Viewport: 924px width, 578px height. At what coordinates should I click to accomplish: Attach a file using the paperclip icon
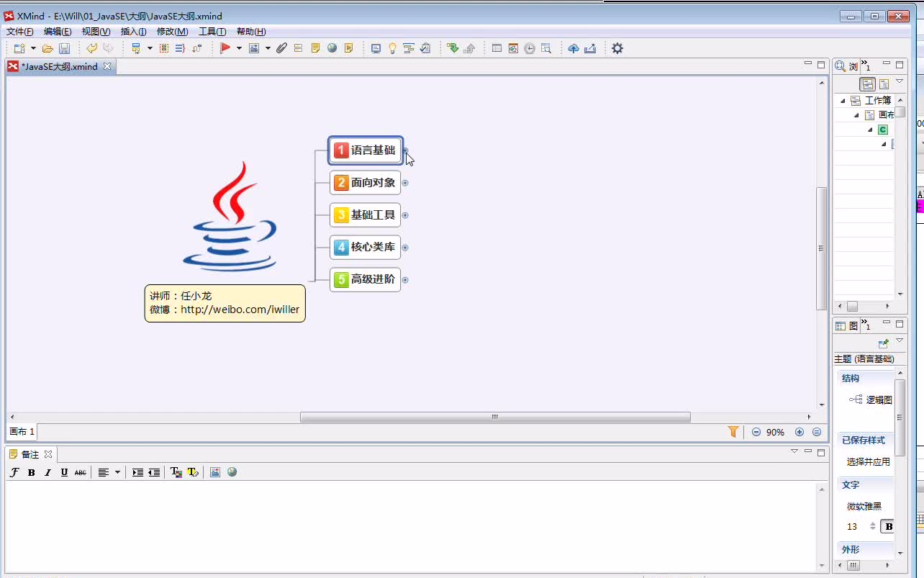click(x=281, y=48)
